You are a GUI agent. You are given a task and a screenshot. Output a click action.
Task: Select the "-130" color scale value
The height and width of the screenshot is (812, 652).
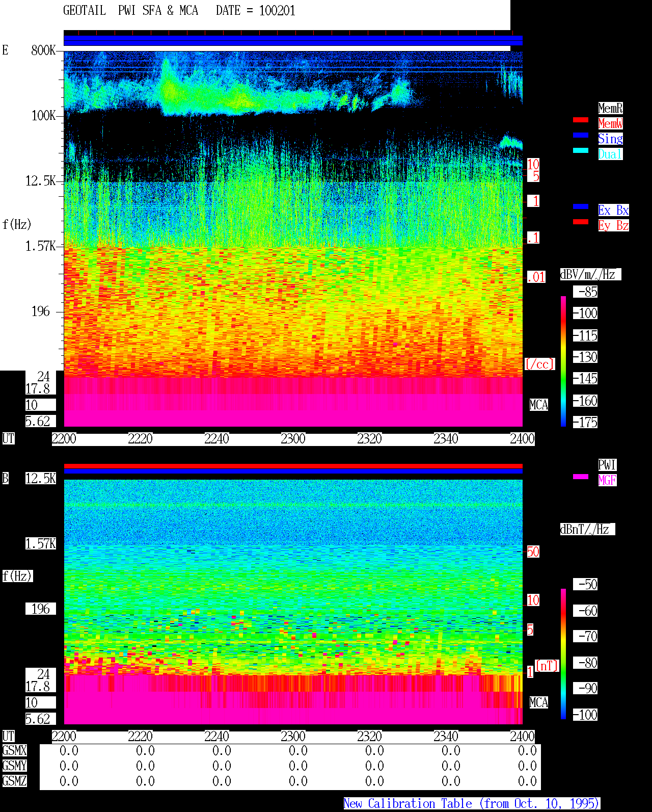[585, 357]
